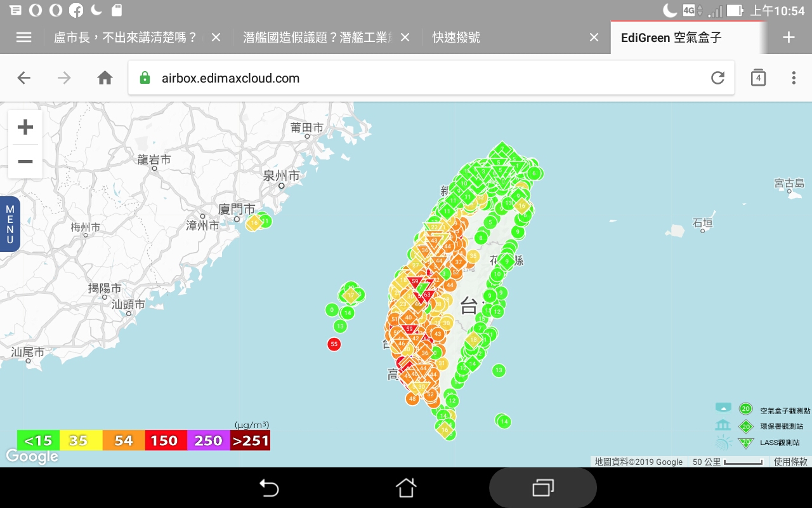This screenshot has width=812, height=508.
Task: Click the green <15 color scale block
Action: tap(38, 440)
